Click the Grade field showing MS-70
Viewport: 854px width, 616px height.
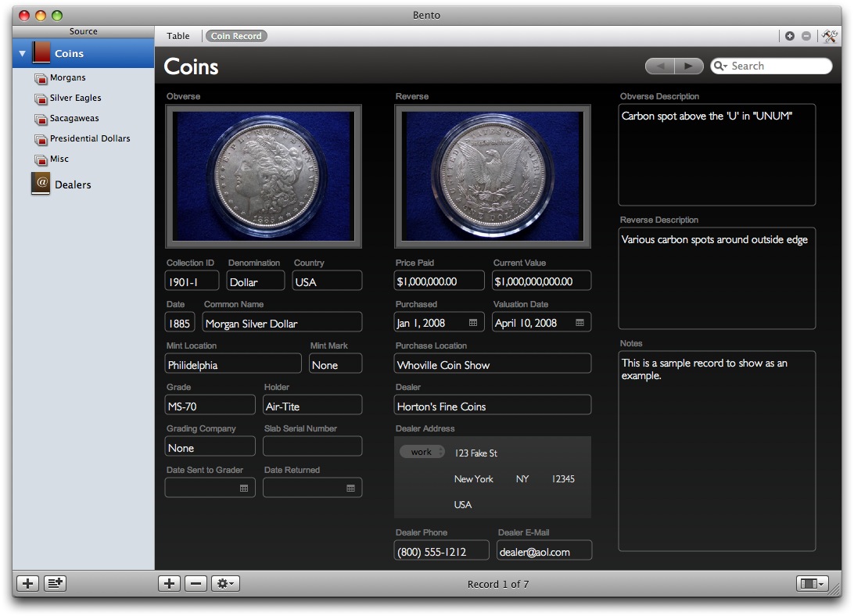pyautogui.click(x=210, y=405)
